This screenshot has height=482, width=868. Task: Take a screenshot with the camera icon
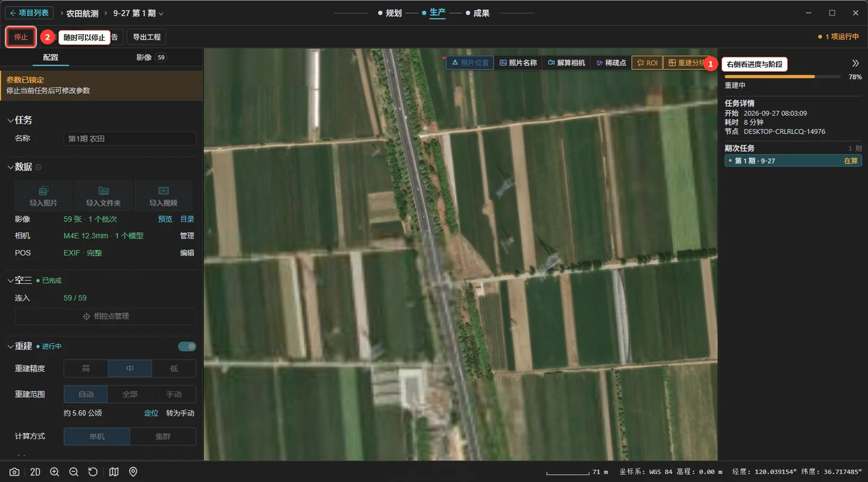point(14,472)
